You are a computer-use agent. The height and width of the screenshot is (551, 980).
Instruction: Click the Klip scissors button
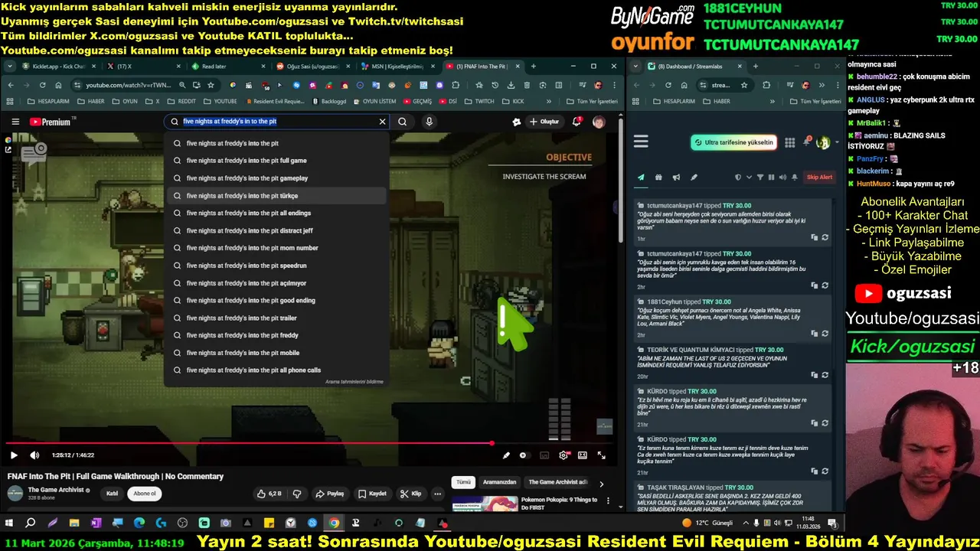tap(410, 494)
